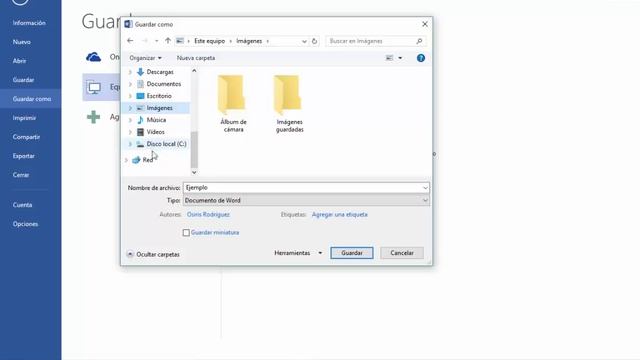Select Compartir in the backstage menu
Image resolution: width=640 pixels, height=360 pixels.
(26, 137)
